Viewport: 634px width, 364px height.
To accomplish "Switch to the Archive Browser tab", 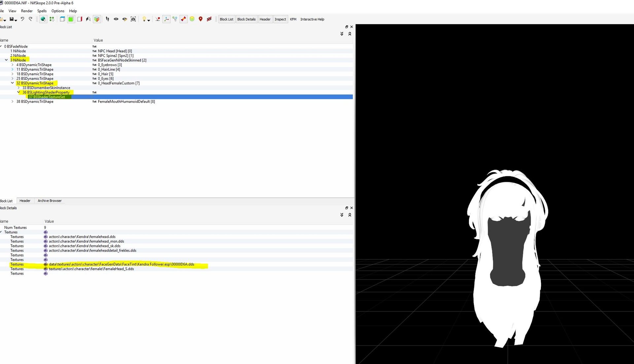I will pos(50,201).
